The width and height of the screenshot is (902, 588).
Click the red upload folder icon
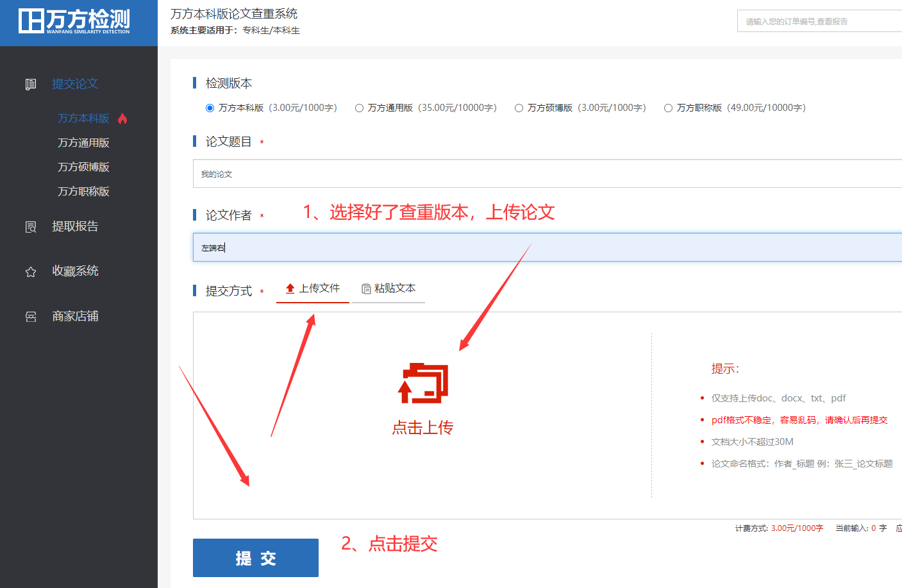(x=423, y=383)
